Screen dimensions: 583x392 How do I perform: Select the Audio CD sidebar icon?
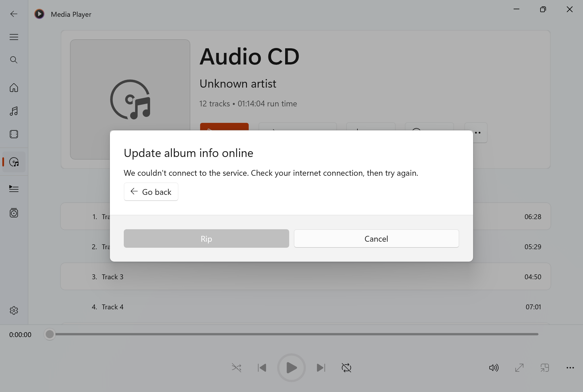click(x=14, y=162)
